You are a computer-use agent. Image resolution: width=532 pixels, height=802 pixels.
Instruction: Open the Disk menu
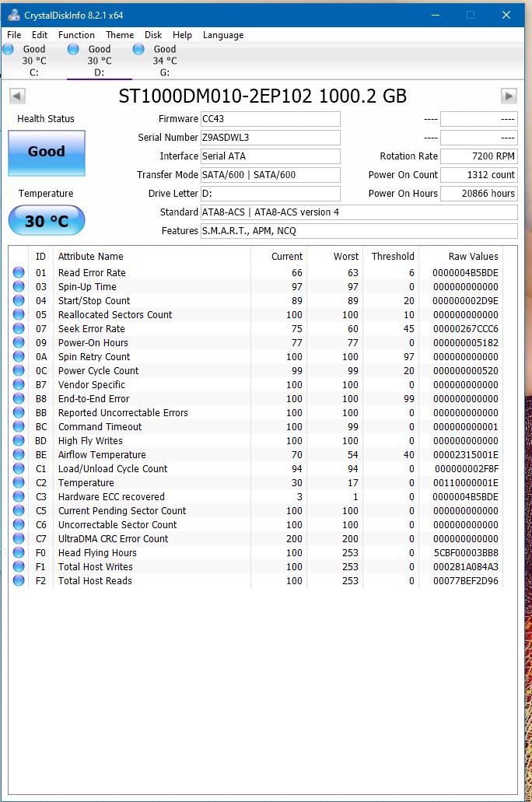click(153, 35)
